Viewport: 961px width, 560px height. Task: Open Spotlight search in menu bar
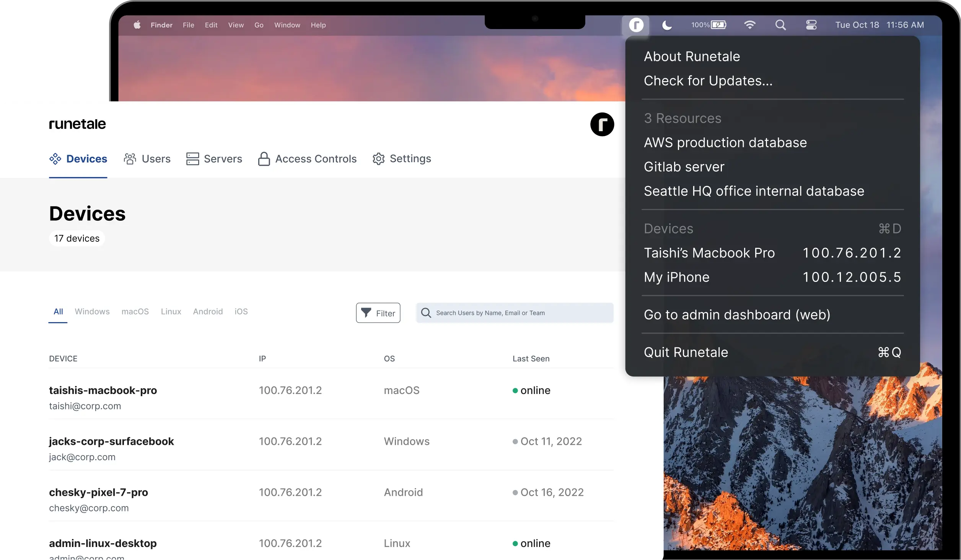[780, 25]
